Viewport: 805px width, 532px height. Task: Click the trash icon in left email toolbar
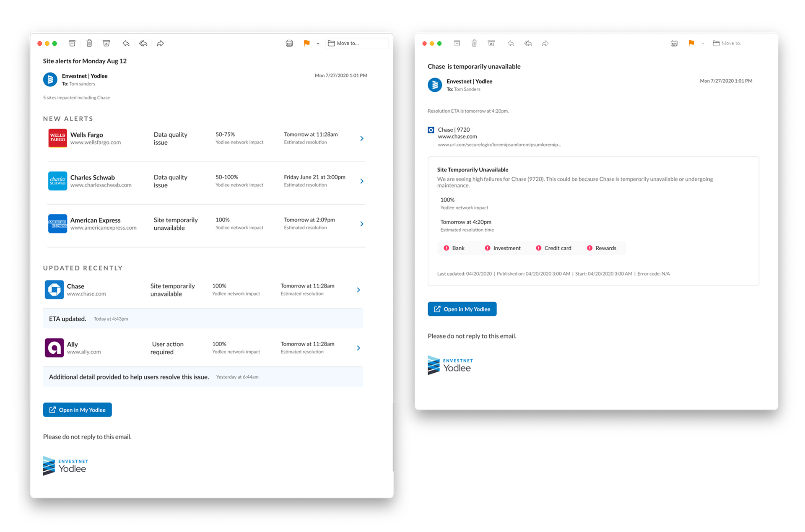tap(89, 43)
